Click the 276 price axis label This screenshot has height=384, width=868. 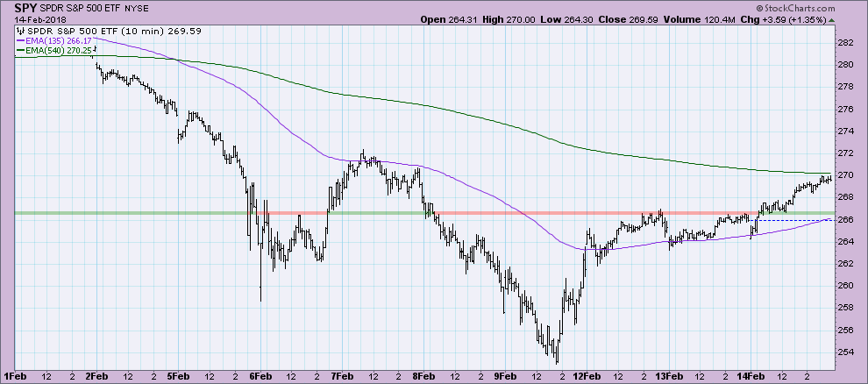click(x=844, y=109)
